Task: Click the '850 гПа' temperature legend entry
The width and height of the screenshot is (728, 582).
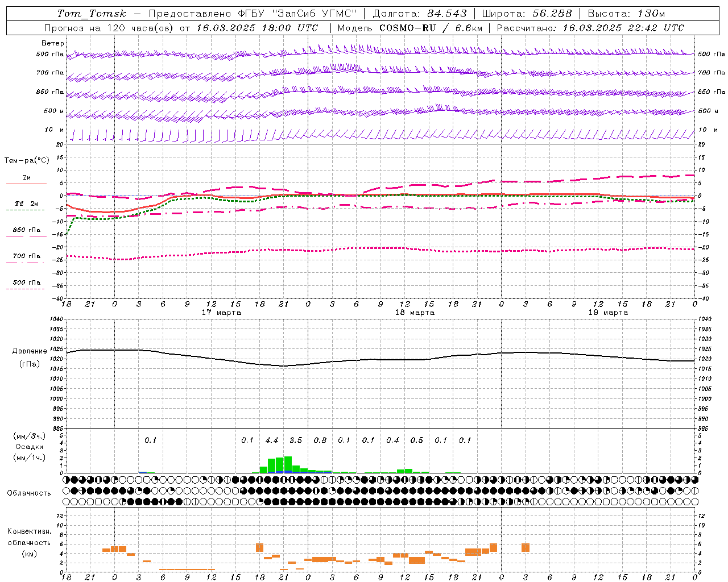Action: click(x=26, y=230)
